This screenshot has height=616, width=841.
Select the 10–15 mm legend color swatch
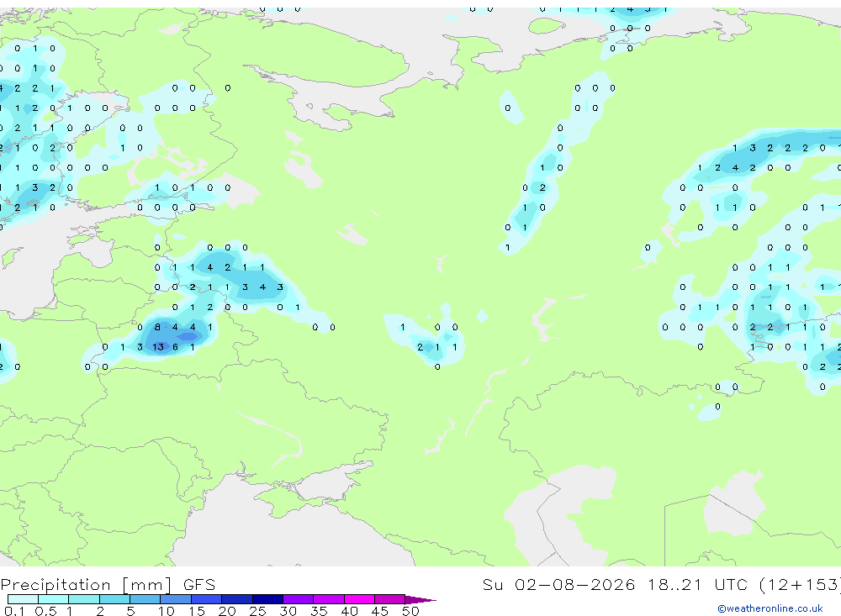pos(176,599)
